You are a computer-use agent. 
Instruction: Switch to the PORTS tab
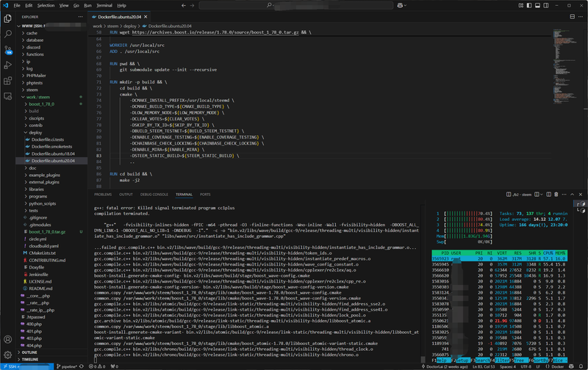(205, 195)
